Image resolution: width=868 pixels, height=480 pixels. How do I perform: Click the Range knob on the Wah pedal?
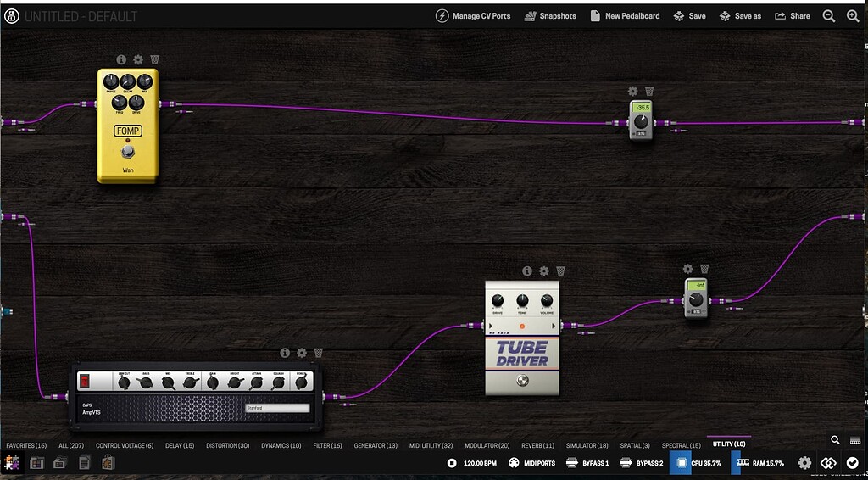(x=111, y=82)
